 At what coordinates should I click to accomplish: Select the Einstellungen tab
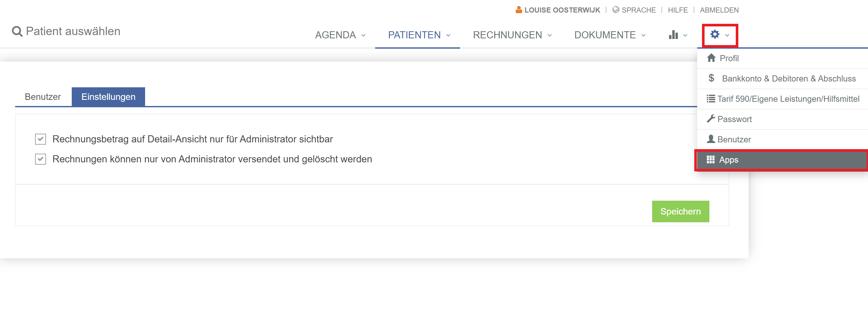tap(108, 97)
